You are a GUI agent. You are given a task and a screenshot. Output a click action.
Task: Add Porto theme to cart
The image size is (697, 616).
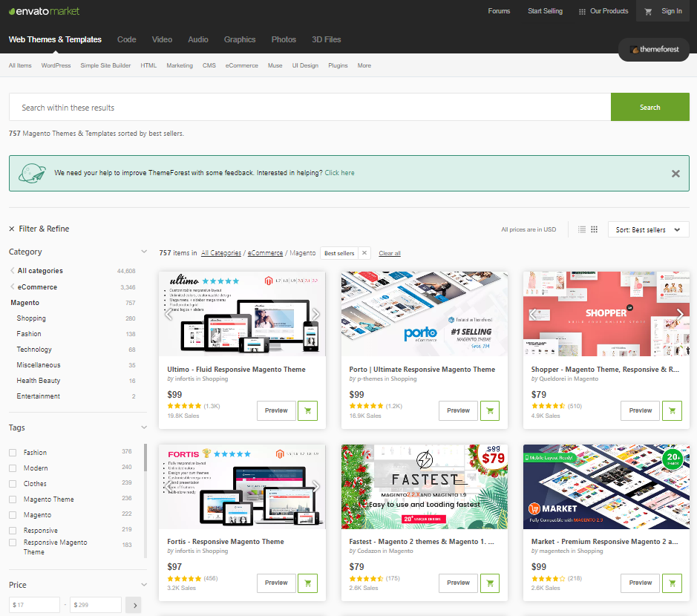coord(489,410)
